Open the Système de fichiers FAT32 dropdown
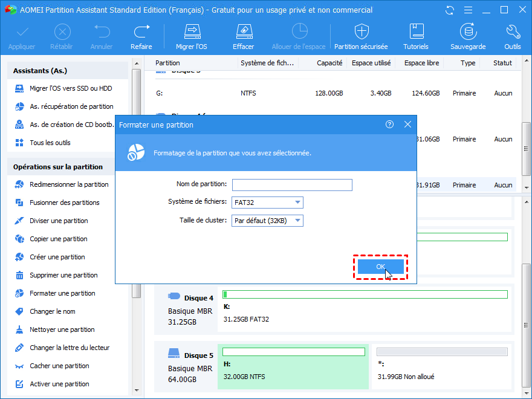Screen dimensions: 532x399 coord(267,203)
